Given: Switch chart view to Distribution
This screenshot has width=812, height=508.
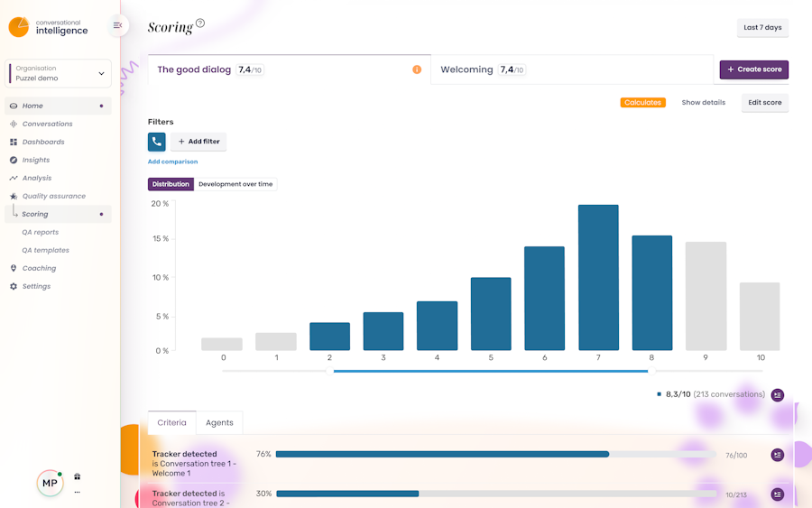Looking at the screenshot, I should [171, 184].
